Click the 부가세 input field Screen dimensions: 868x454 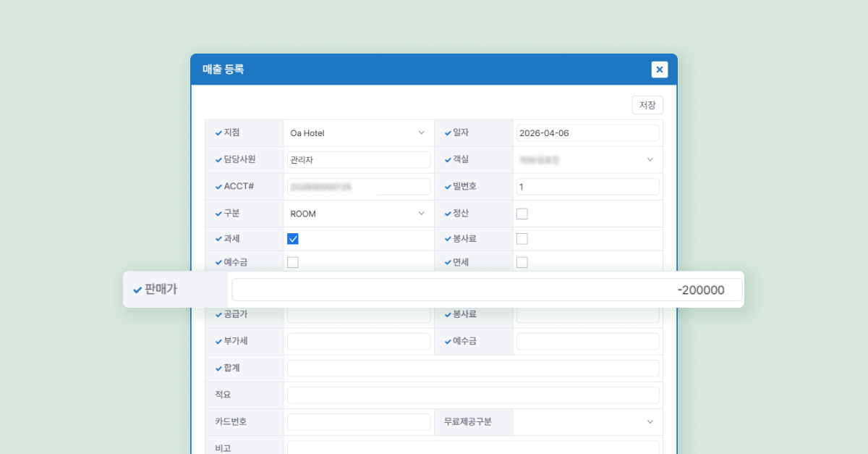coord(359,341)
